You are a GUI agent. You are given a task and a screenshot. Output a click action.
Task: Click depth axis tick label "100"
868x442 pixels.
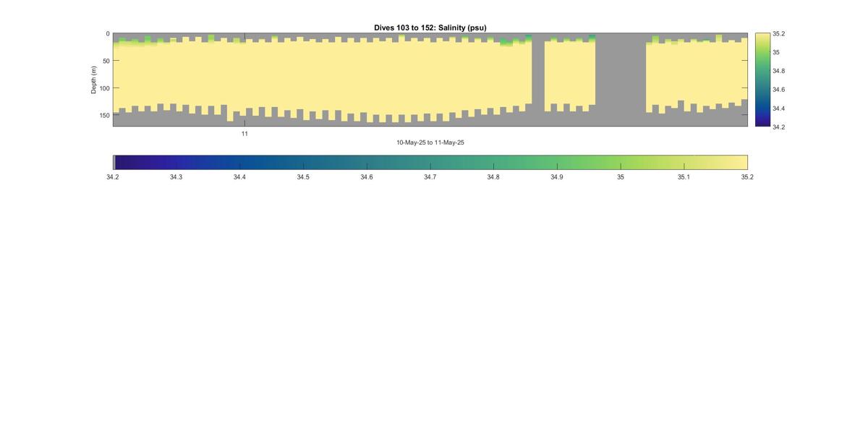105,88
